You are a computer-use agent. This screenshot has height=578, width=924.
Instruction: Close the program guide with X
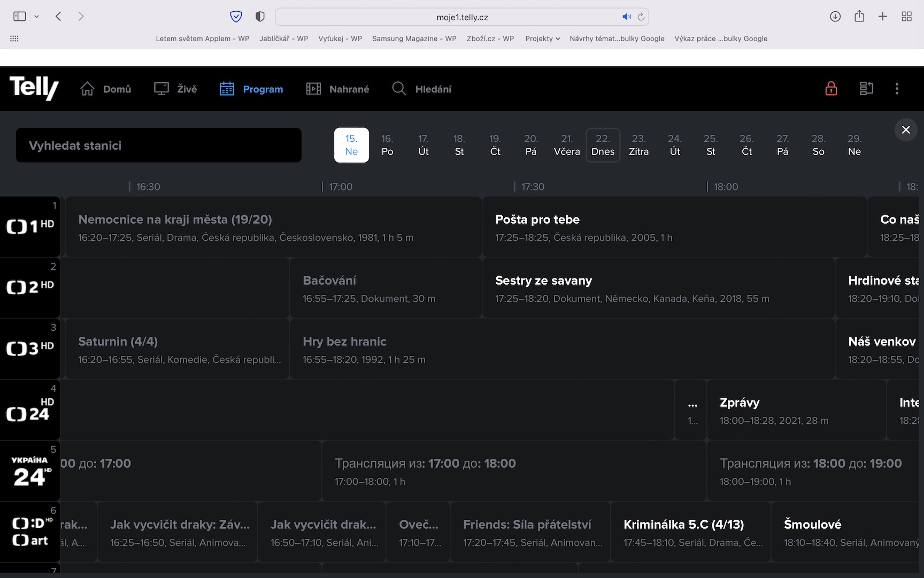[x=906, y=130]
